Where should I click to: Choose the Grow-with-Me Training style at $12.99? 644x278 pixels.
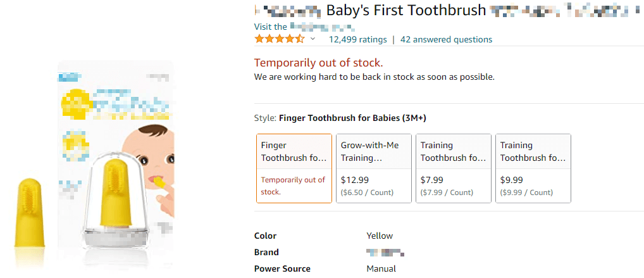tap(373, 168)
